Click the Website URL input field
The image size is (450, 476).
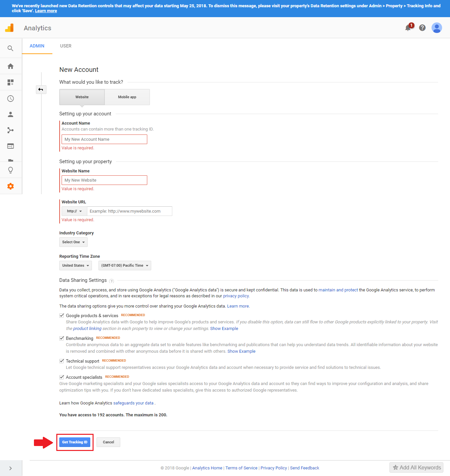click(x=129, y=211)
